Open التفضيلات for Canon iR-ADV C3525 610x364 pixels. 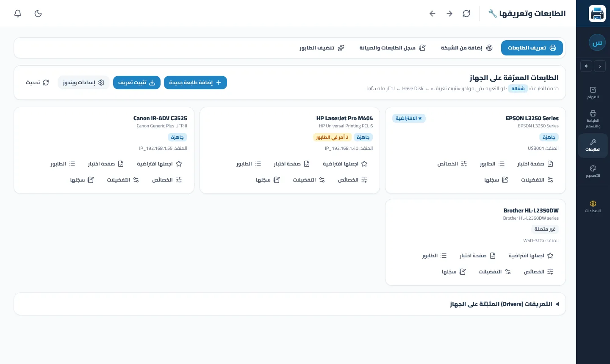coord(123,180)
